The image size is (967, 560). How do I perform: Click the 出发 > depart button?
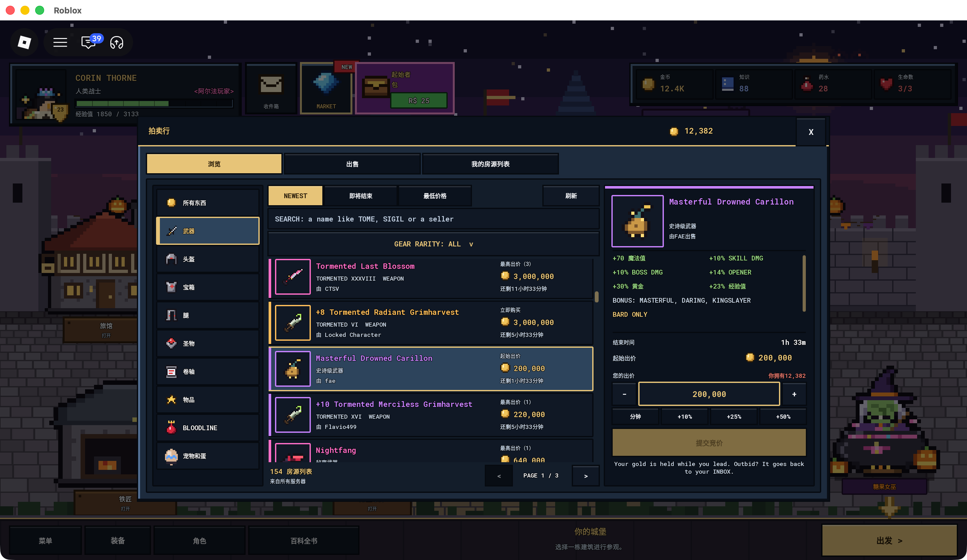(889, 541)
